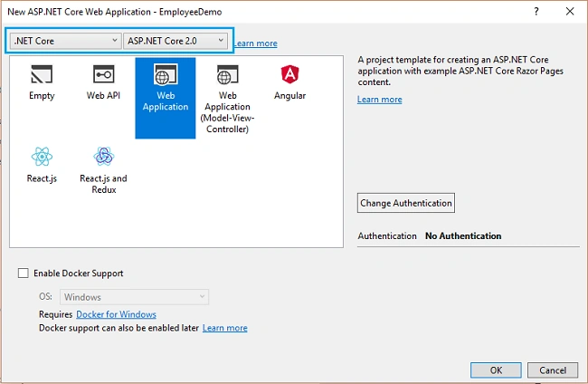Select the Empty project template icon
Image resolution: width=588 pixels, height=384 pixels.
[x=42, y=74]
